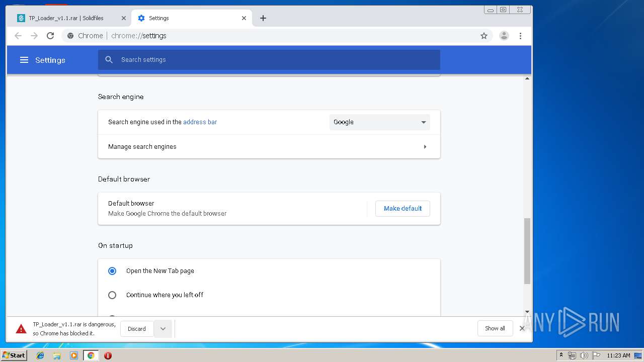Click the scrollbar down arrow
This screenshot has width=644, height=362.
pos(527,312)
